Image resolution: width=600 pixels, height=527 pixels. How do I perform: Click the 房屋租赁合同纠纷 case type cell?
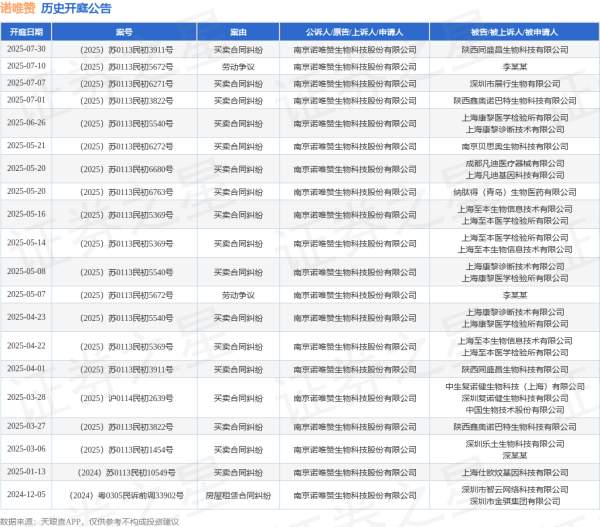coord(238,495)
